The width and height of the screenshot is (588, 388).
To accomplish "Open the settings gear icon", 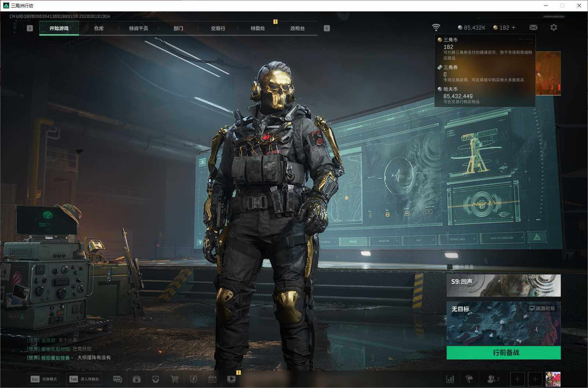I will (553, 28).
